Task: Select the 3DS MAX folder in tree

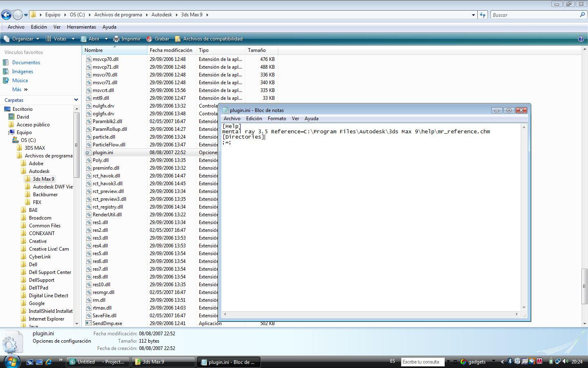Action: coord(34,148)
